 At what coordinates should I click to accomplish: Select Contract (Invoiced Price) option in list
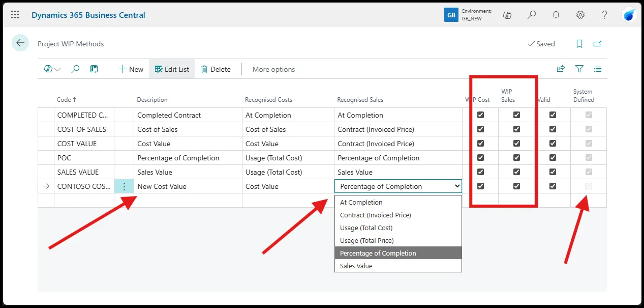(x=398, y=215)
